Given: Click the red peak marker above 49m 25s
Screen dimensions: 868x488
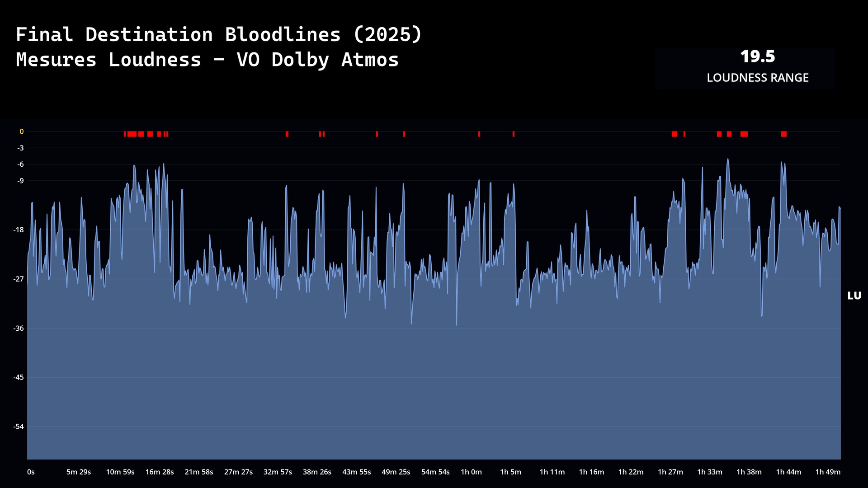Looking at the screenshot, I should pyautogui.click(x=404, y=134).
